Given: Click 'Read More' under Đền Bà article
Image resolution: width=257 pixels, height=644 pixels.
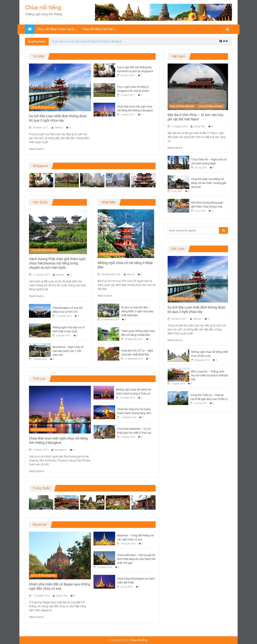Looking at the screenshot, I should coord(175,148).
